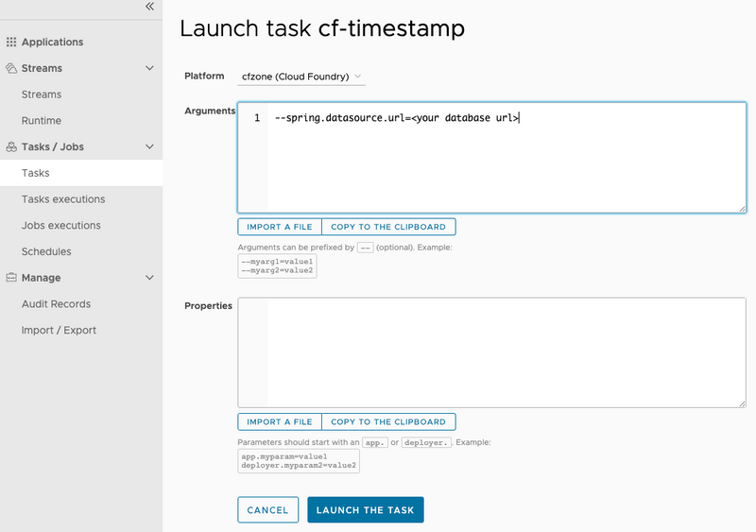The height and width of the screenshot is (532, 756).
Task: Click the Manage section header label
Action: (x=41, y=277)
